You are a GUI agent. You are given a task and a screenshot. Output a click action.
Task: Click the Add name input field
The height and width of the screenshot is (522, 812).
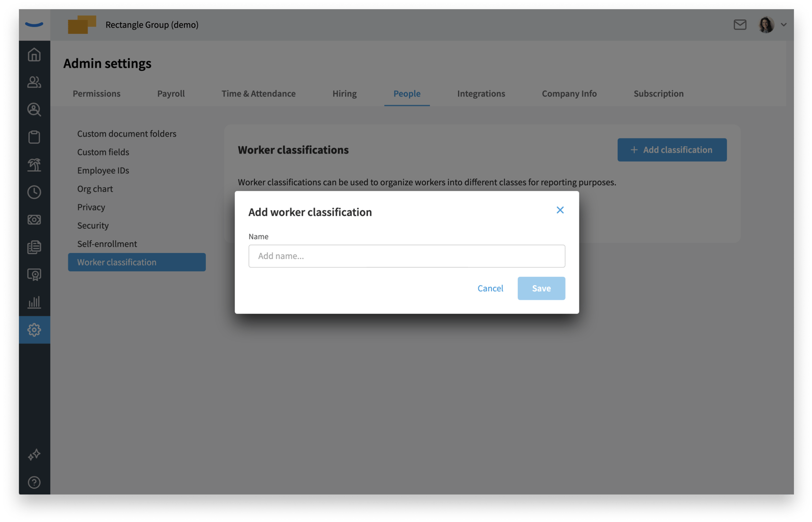pyautogui.click(x=406, y=256)
